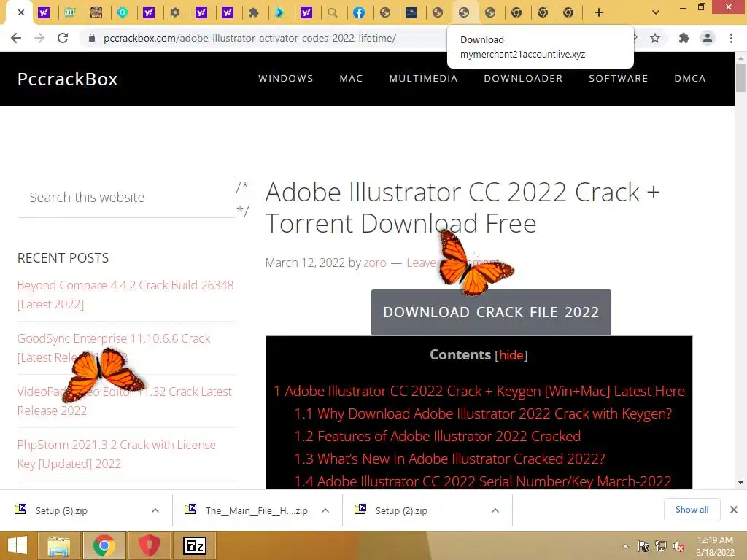747x560 pixels.
Task: Open GoodSync Enterprise 11.10.6.6 Crack post
Action: click(113, 348)
